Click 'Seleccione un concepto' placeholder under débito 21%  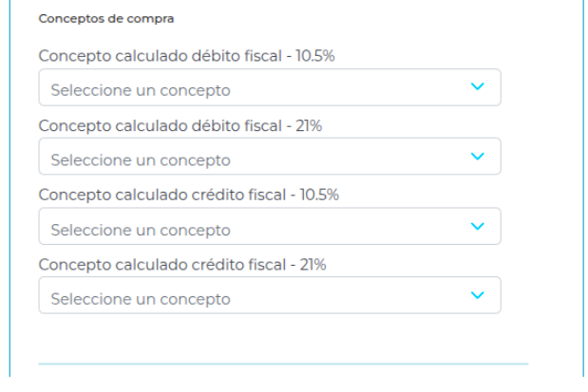(x=141, y=159)
